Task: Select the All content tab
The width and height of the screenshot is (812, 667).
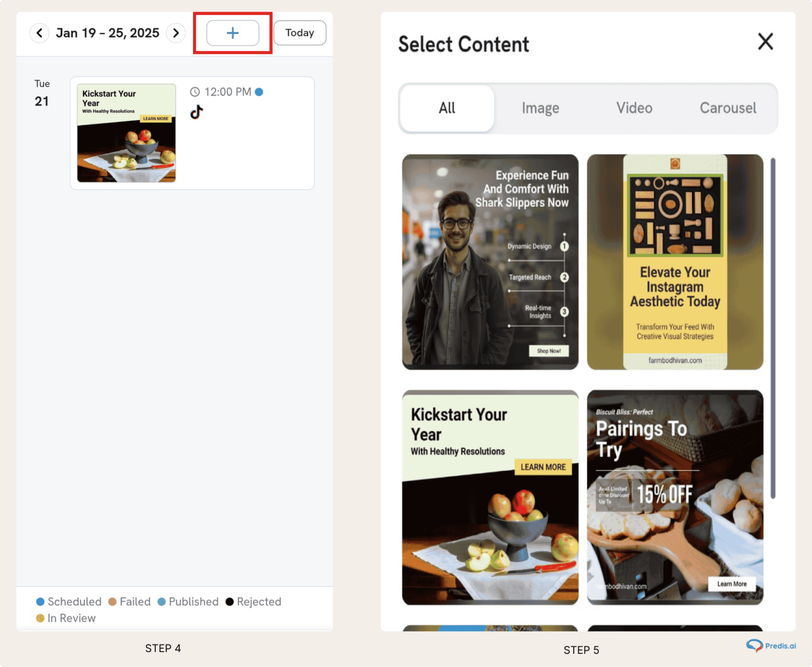Action: 447,108
